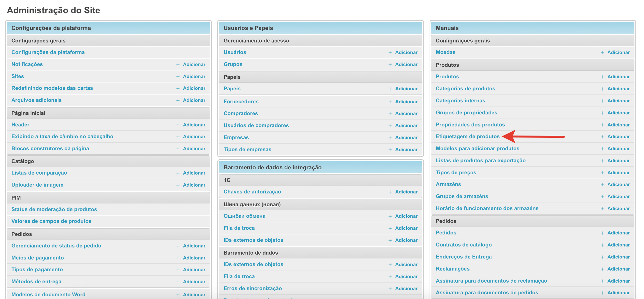Click the plus icon for Chaves de autorização
644x299 pixels.
pyautogui.click(x=390, y=192)
